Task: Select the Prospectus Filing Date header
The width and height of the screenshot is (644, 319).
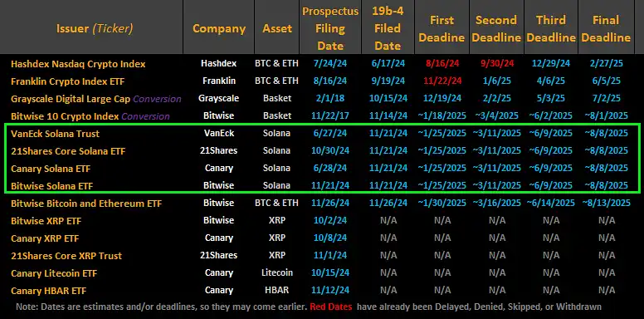Action: 330,28
